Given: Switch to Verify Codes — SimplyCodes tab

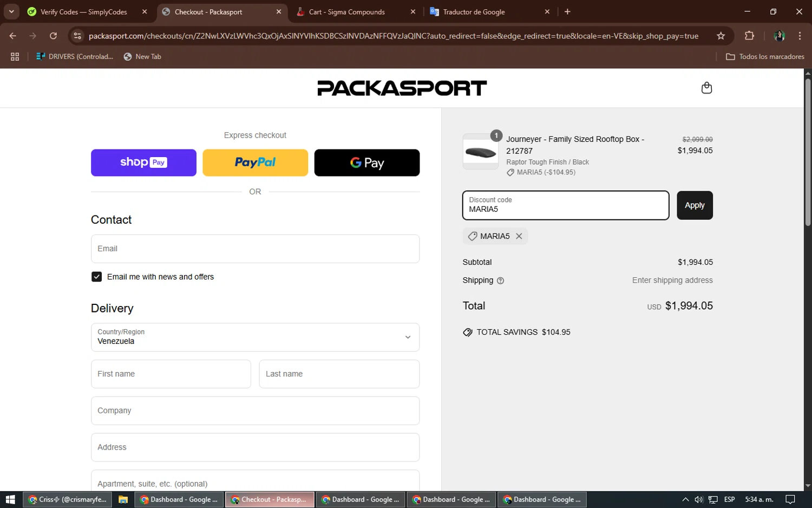Looking at the screenshot, I should pos(83,11).
